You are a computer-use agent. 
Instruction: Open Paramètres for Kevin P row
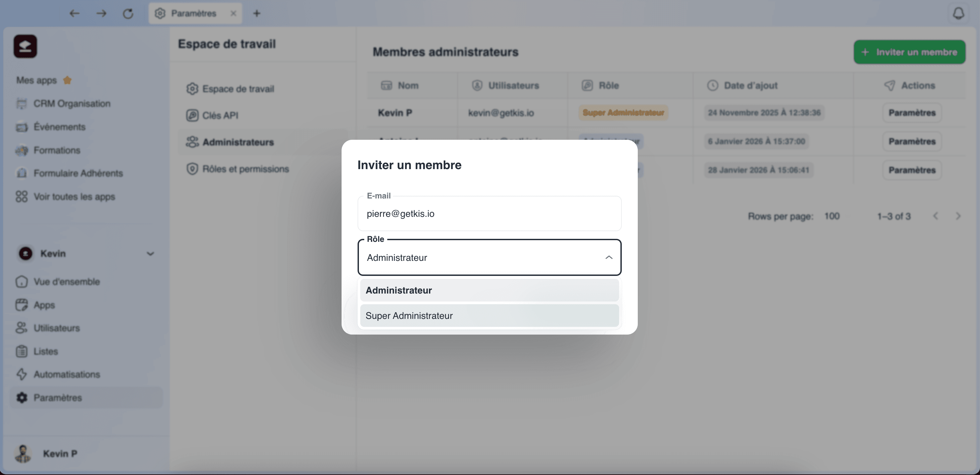(912, 112)
